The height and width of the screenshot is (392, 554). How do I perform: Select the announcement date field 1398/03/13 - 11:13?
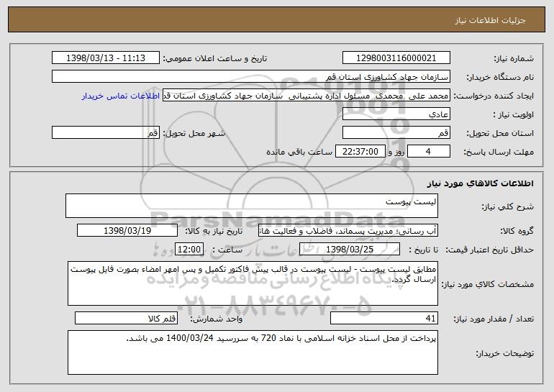106,58
